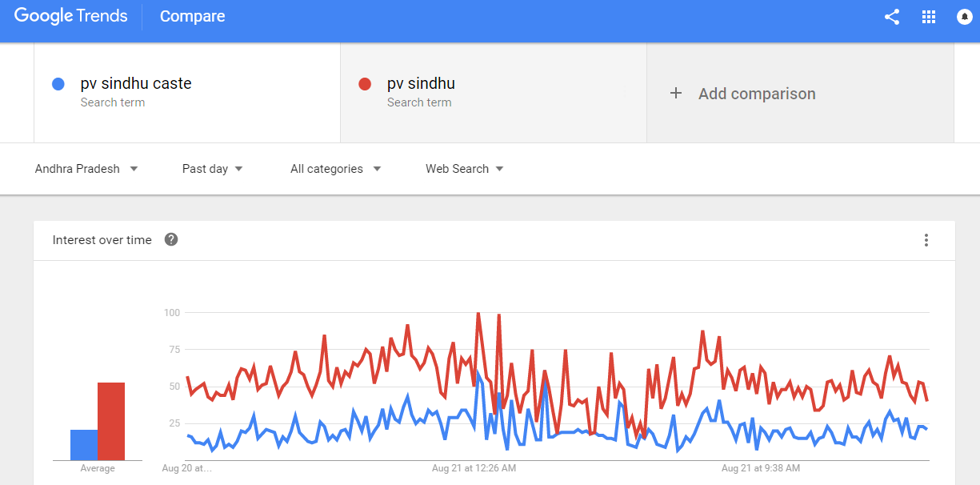Select the pv sindhu caste search term
The width and height of the screenshot is (980, 485).
pos(136,83)
